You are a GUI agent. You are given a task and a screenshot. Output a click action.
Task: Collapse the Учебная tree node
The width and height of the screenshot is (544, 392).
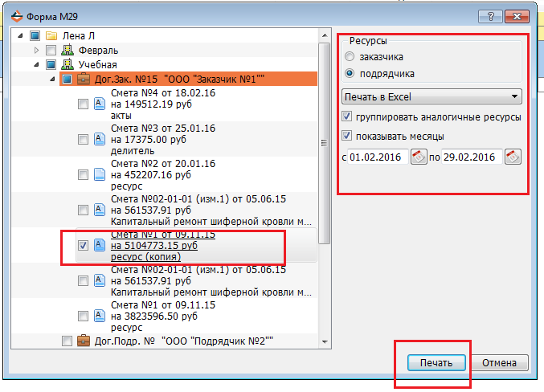[36, 65]
